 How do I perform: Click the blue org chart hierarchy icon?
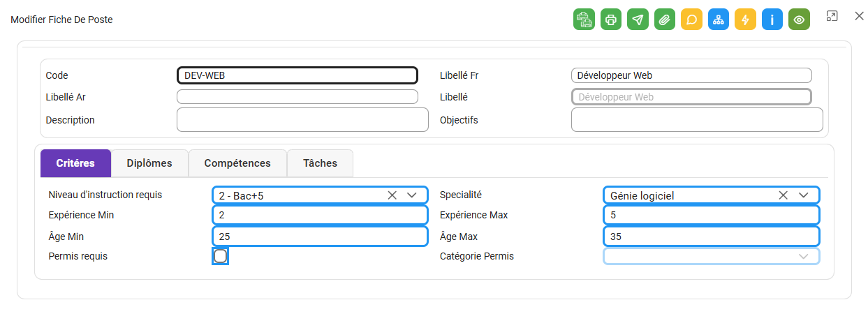point(719,20)
